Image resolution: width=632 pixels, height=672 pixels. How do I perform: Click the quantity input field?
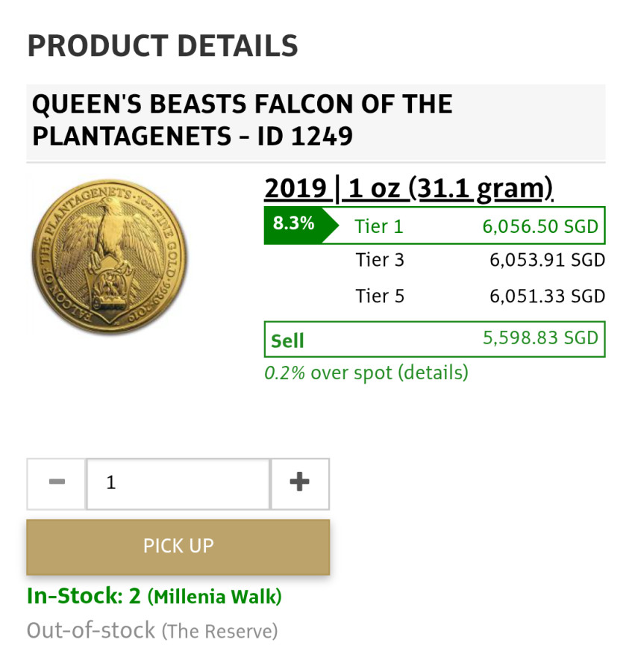(178, 483)
